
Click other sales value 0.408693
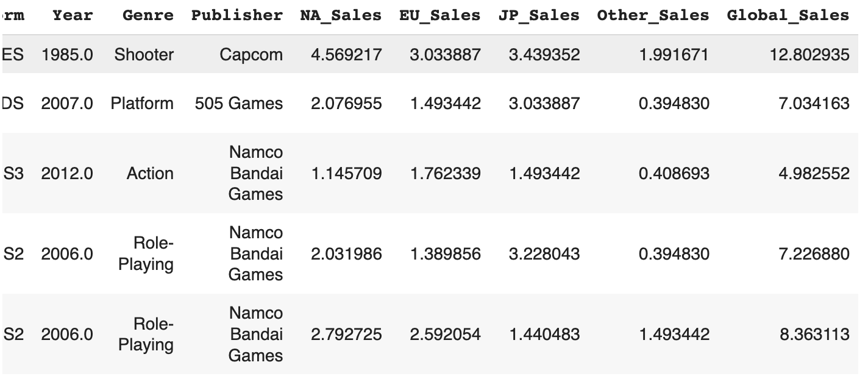pos(674,174)
